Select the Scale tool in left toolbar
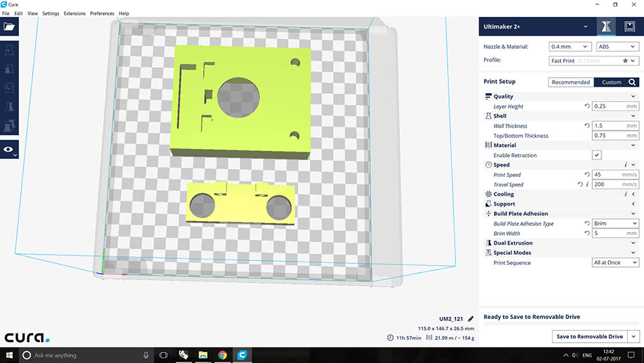This screenshot has height=363, width=644. 9,69
